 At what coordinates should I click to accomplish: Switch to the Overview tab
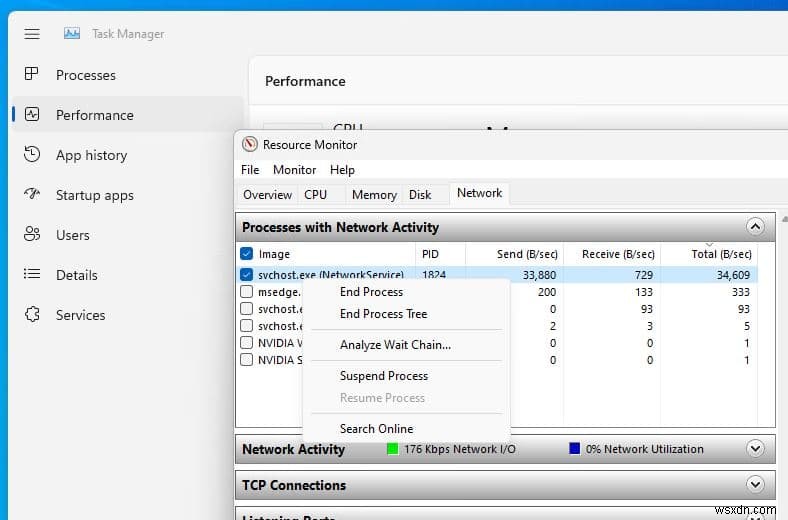click(267, 195)
